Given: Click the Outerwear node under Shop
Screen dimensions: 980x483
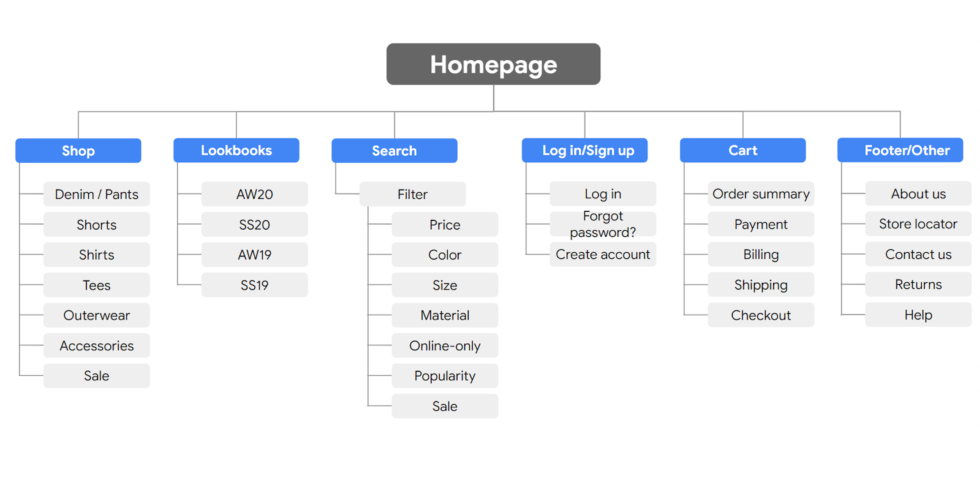Looking at the screenshot, I should (97, 315).
